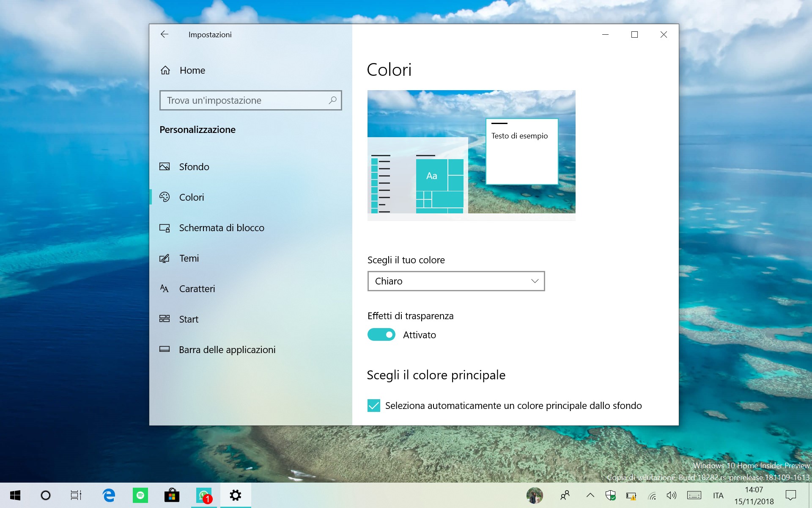Open Barra delle applicazioni settings
This screenshot has height=508, width=812.
point(251,350)
